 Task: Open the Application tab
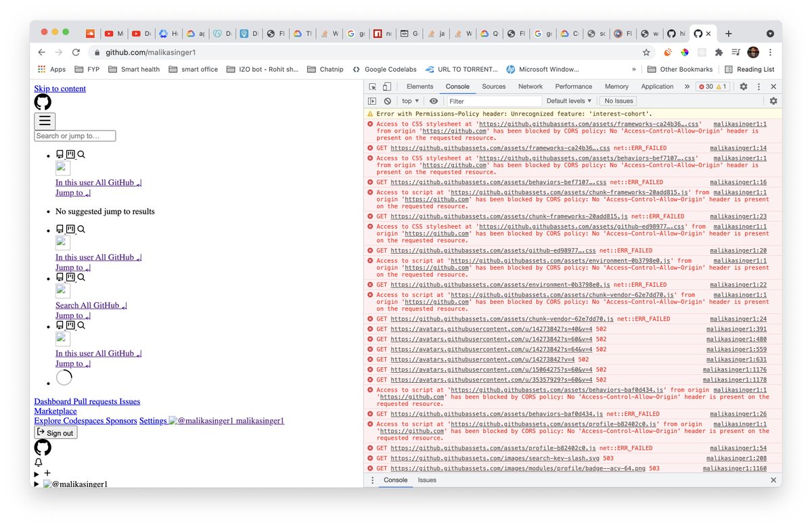click(x=657, y=87)
